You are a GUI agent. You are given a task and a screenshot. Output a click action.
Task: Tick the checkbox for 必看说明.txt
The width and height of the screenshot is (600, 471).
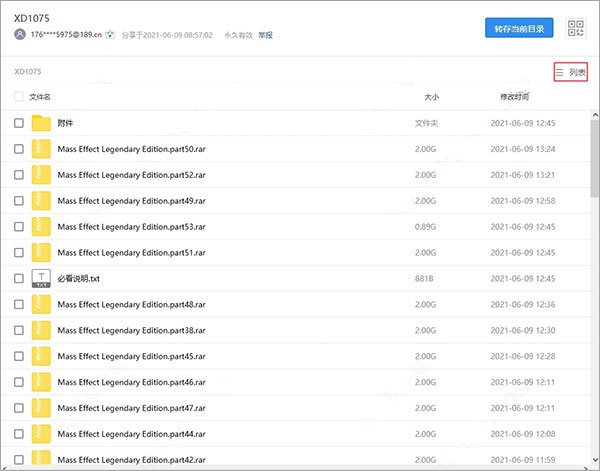click(20, 279)
